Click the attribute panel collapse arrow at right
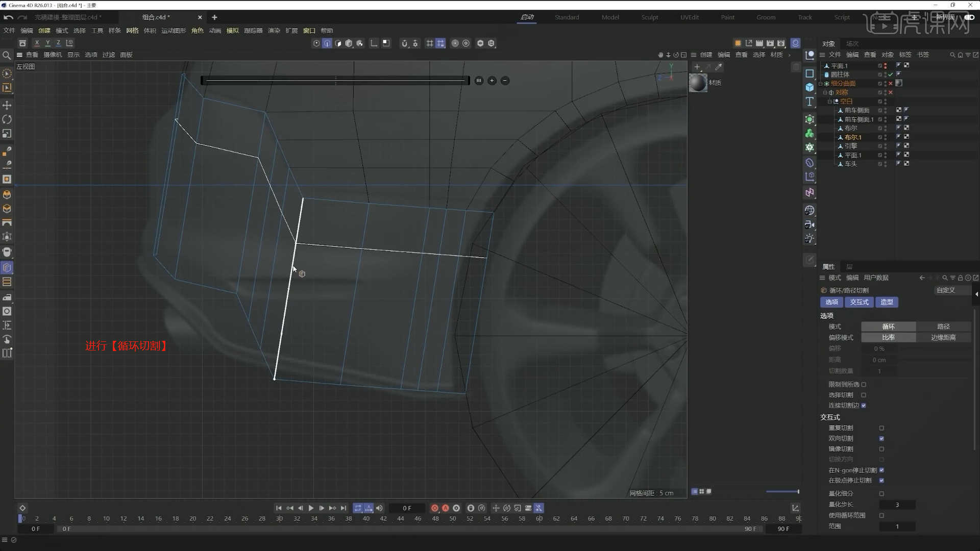The height and width of the screenshot is (551, 980). coord(976,294)
